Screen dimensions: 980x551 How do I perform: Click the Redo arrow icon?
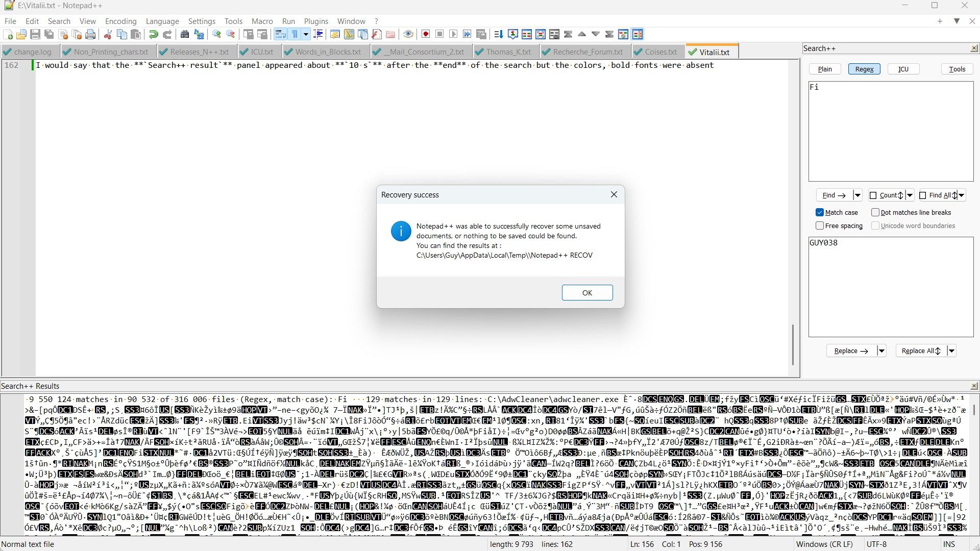(x=167, y=34)
